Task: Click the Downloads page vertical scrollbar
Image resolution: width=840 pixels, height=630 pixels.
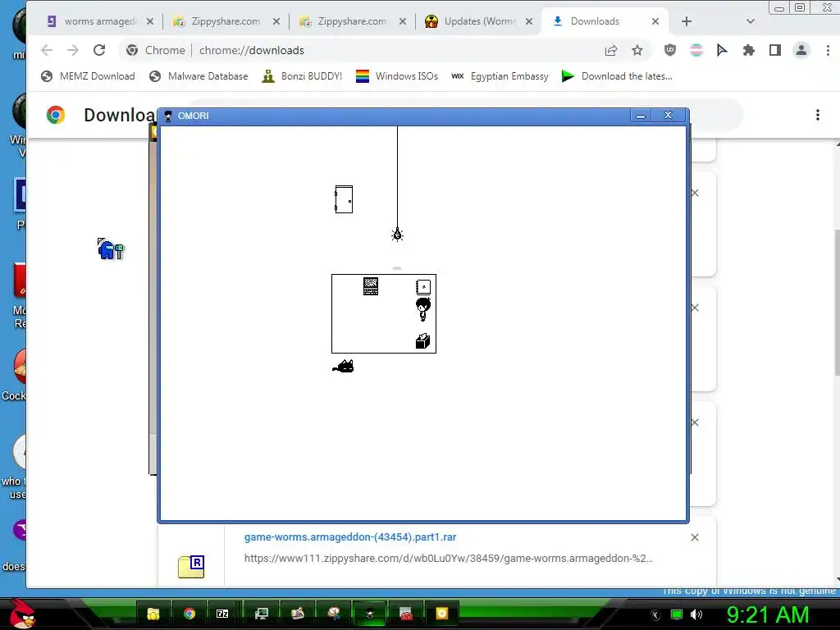Action: tap(836, 303)
